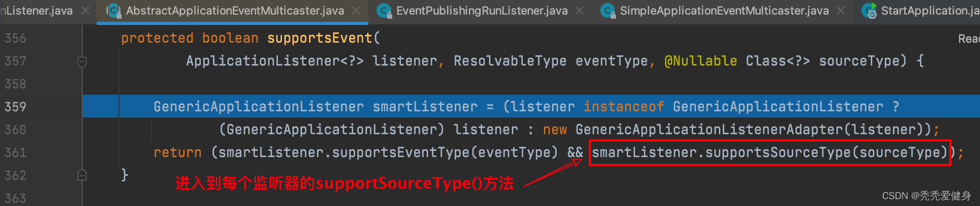Screen dimensions: 980x206
Task: Close the AbstractApplicationEventMulticaster.java tab
Action: [356, 10]
